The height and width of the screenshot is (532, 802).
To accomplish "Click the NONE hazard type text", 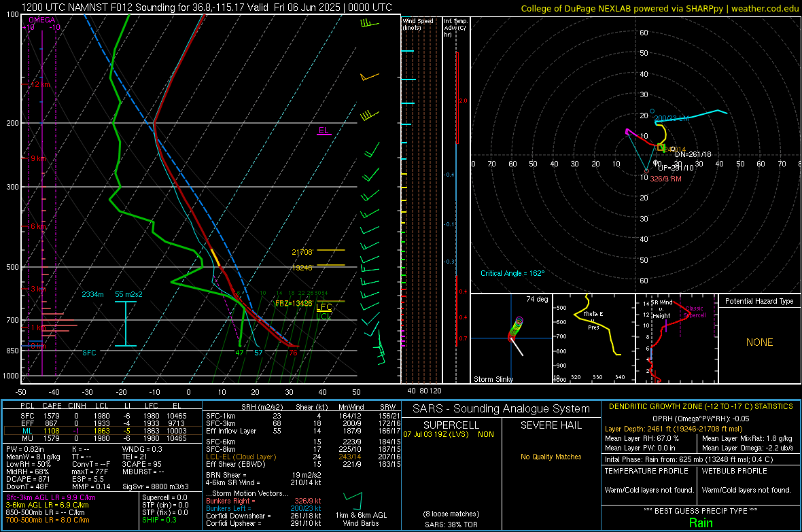I will point(759,342).
